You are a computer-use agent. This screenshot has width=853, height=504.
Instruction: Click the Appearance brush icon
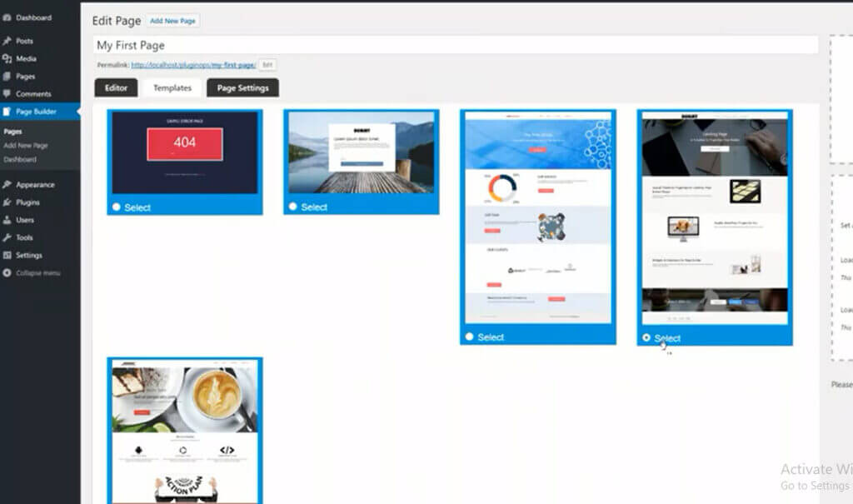tap(7, 184)
